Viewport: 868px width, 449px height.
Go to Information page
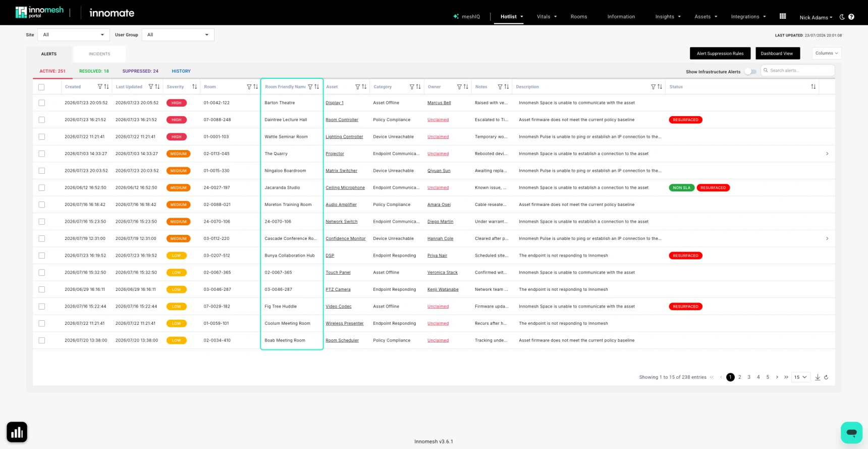pos(621,17)
